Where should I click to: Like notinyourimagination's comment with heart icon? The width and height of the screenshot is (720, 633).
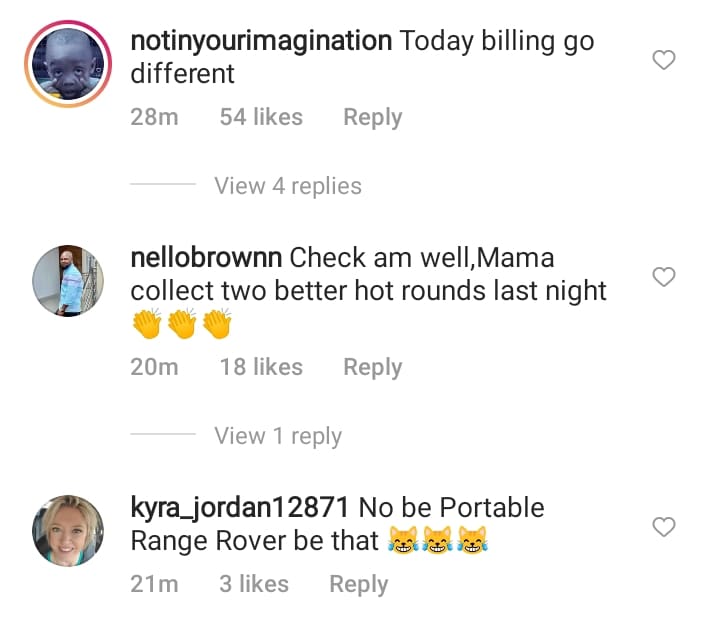tap(664, 61)
